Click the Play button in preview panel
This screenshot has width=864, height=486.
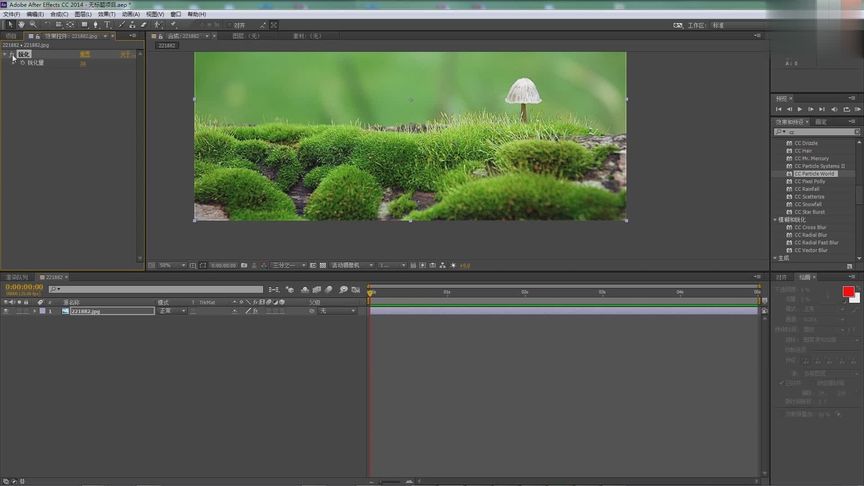(799, 109)
